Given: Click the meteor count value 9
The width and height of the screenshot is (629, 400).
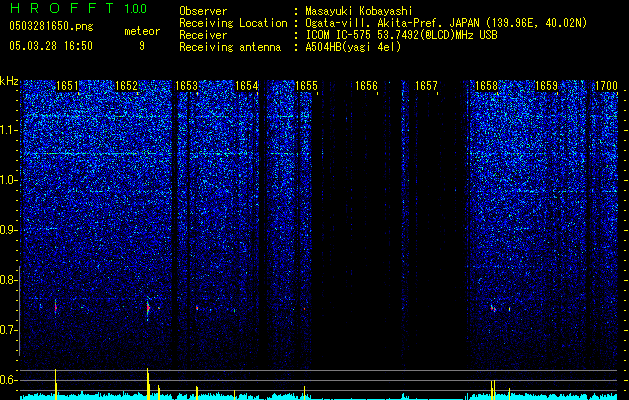Looking at the screenshot, I should (142, 46).
